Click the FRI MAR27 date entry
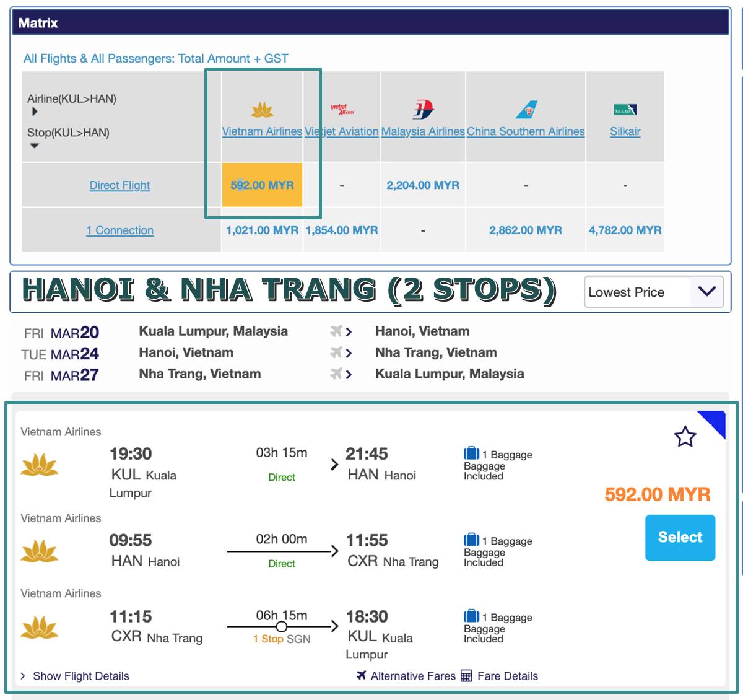The width and height of the screenshot is (743, 700). tap(61, 375)
